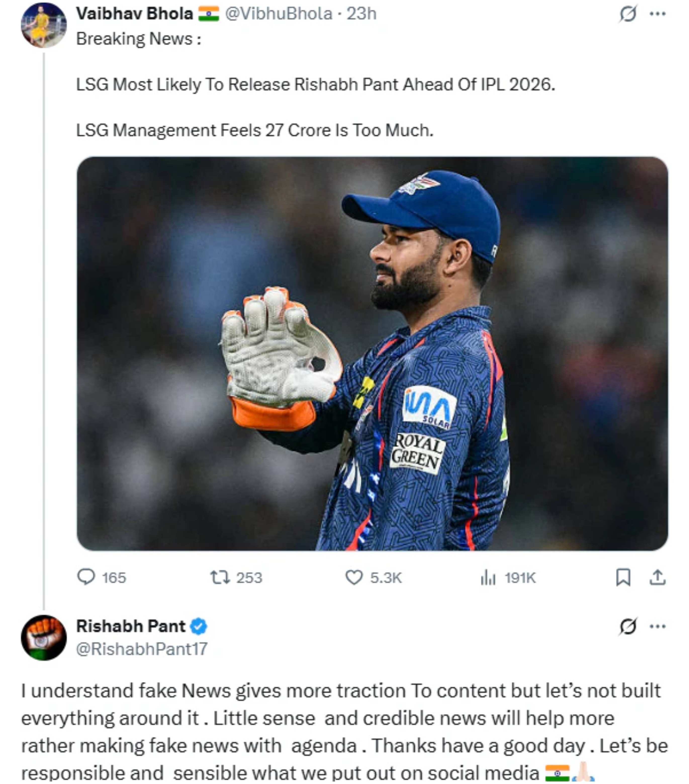This screenshot has width=689, height=784.
Task: Open the @RishabhPant17 handle
Action: [142, 649]
